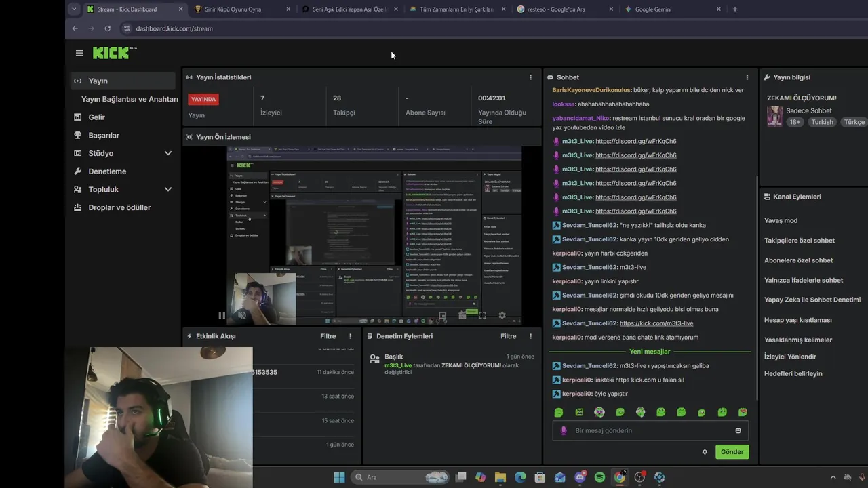Click the 18+ stream tag
The width and height of the screenshot is (868, 488).
pos(795,122)
